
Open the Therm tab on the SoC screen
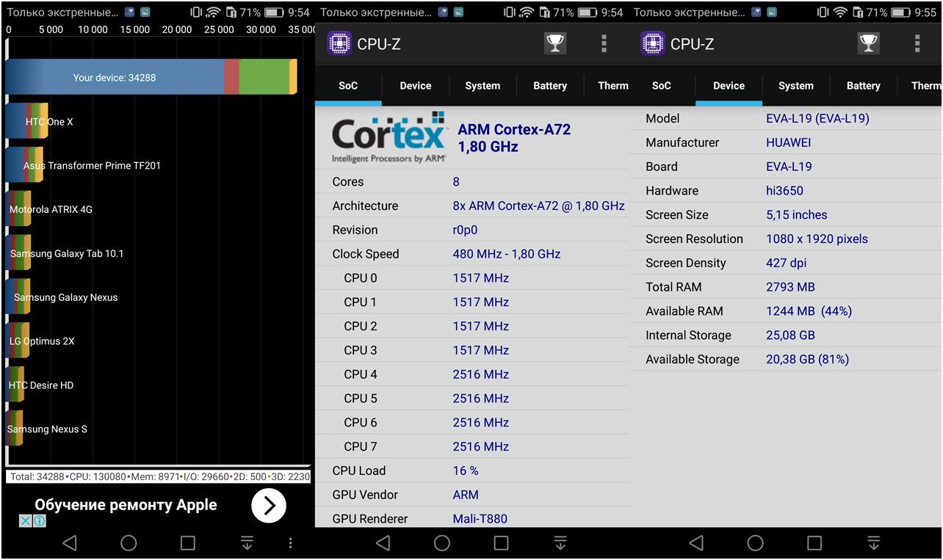click(x=613, y=86)
